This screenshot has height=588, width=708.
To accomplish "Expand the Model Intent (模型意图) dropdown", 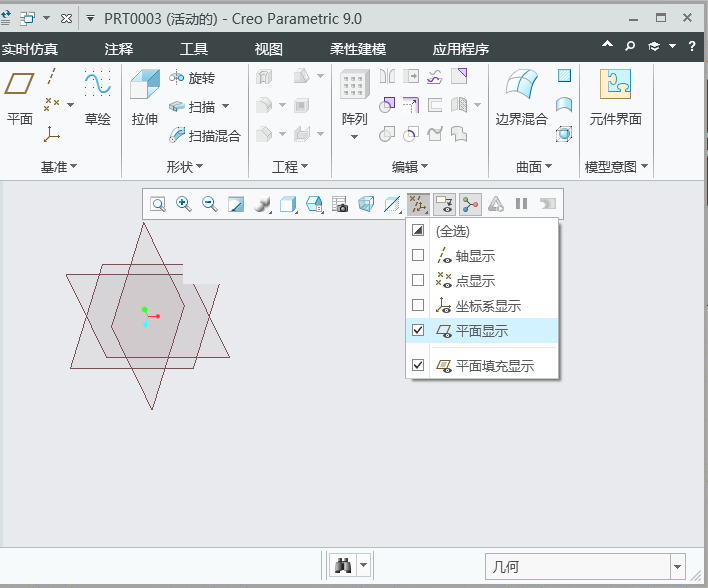I will [616, 167].
